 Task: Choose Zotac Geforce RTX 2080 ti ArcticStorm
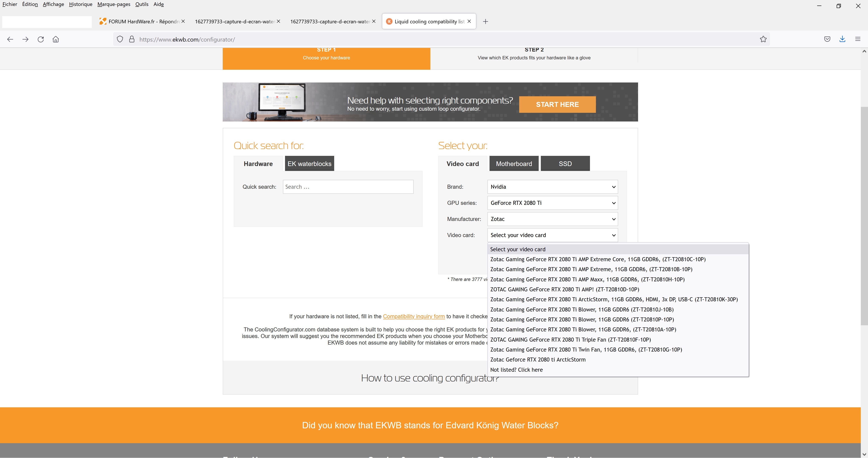click(x=537, y=360)
